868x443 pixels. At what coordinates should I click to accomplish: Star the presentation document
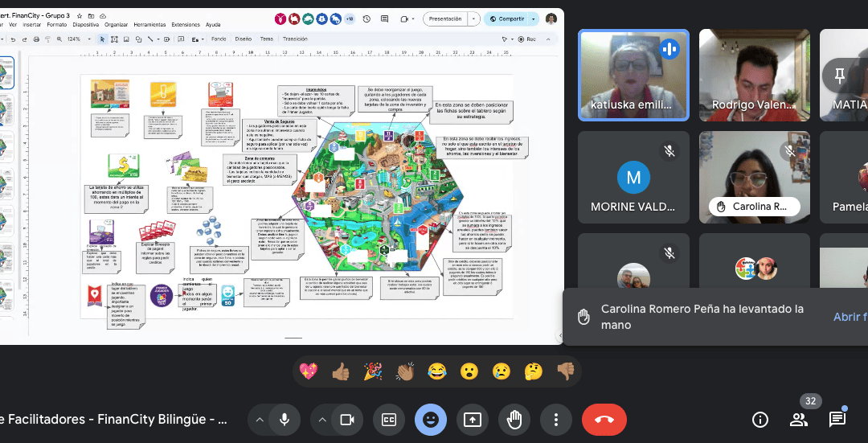(x=80, y=16)
